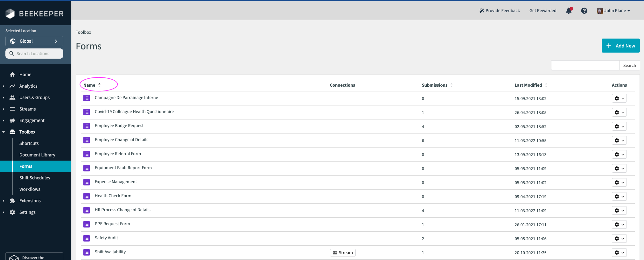The image size is (644, 260).
Task: Open the PPE Request Form
Action: click(x=112, y=224)
